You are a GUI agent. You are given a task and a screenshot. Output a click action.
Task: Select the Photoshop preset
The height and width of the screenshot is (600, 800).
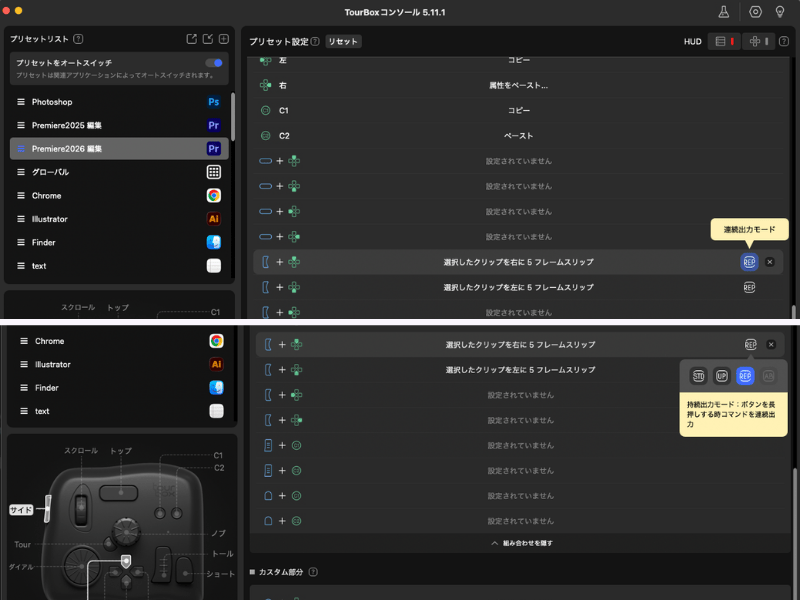click(52, 102)
